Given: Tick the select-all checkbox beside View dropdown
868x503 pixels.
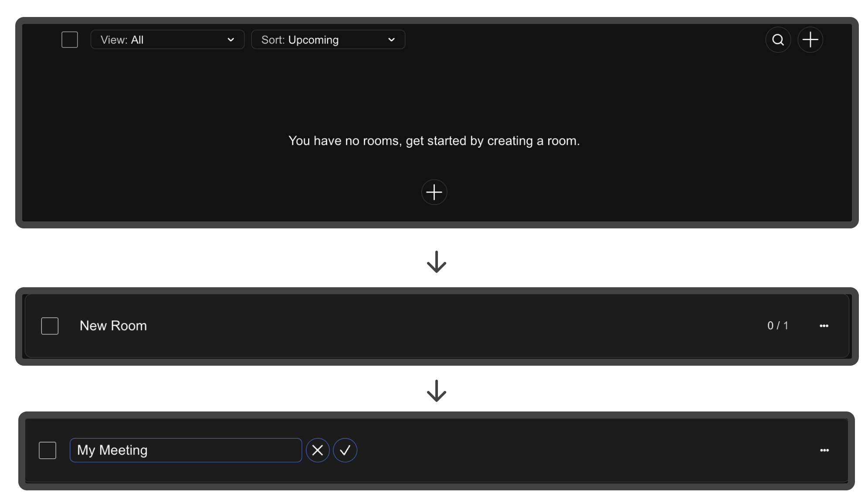Looking at the screenshot, I should pyautogui.click(x=70, y=40).
